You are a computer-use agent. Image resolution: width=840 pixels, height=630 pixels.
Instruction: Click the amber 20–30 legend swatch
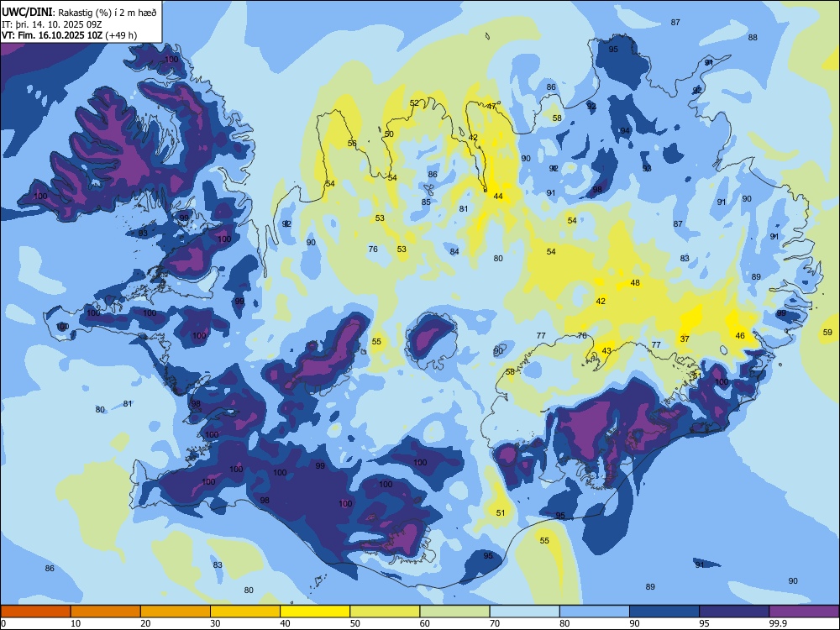point(176,612)
